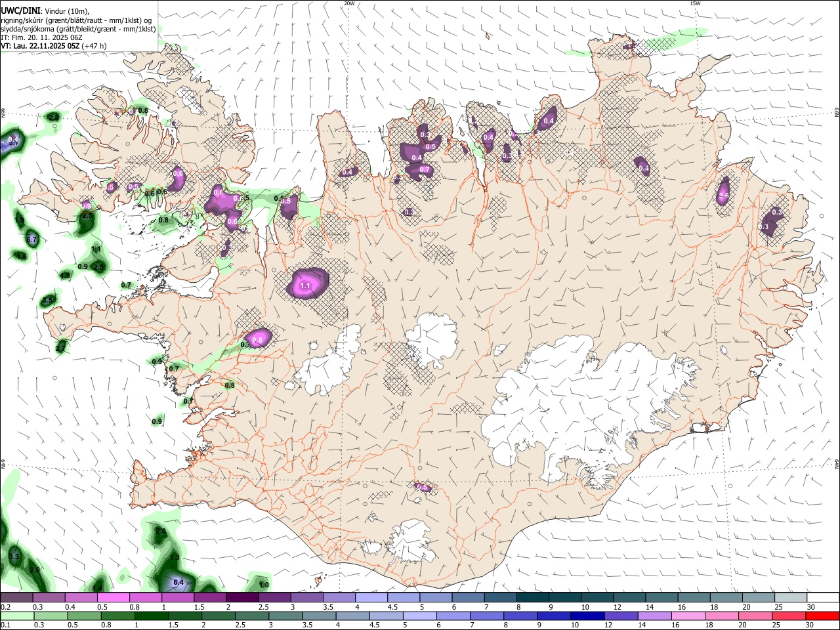Click the 2.7 rain value on map
This screenshot has width=840, height=630.
(x=60, y=348)
